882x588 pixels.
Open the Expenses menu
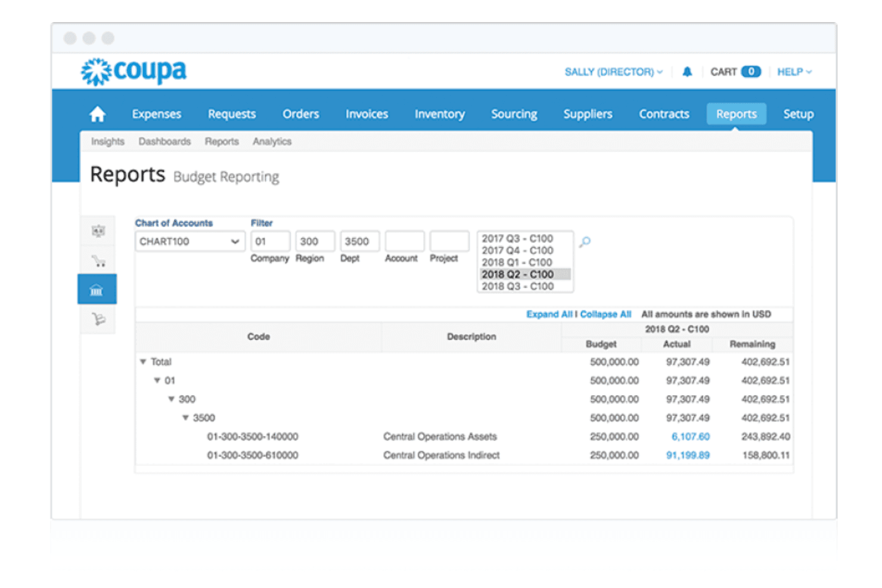point(157,114)
